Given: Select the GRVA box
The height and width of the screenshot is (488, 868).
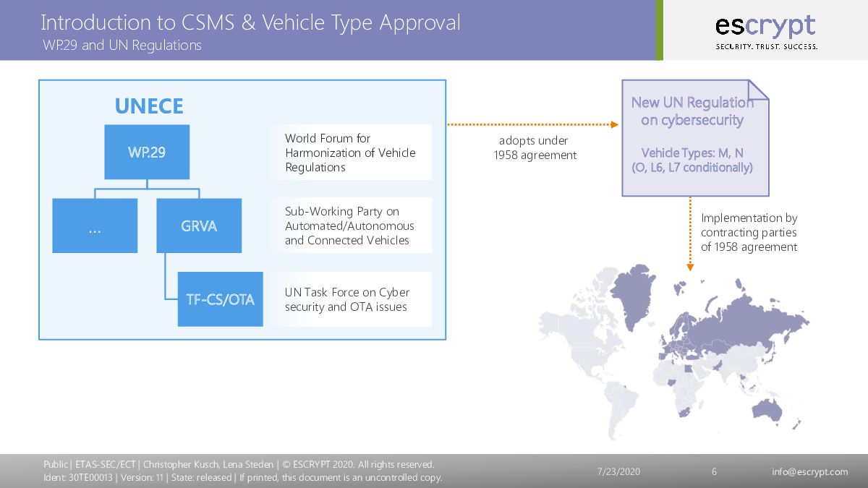Looking at the screenshot, I should point(199,226).
